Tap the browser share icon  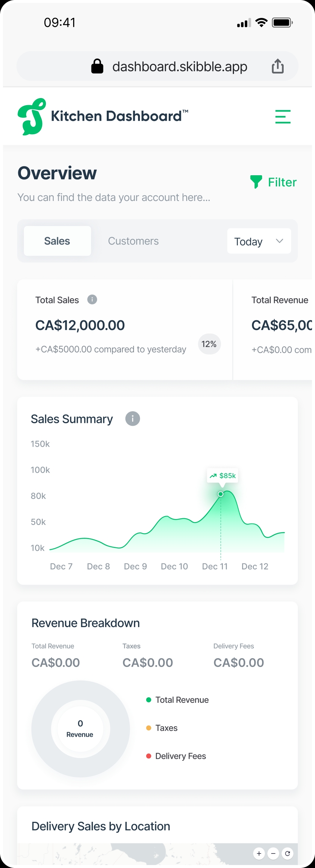click(277, 66)
